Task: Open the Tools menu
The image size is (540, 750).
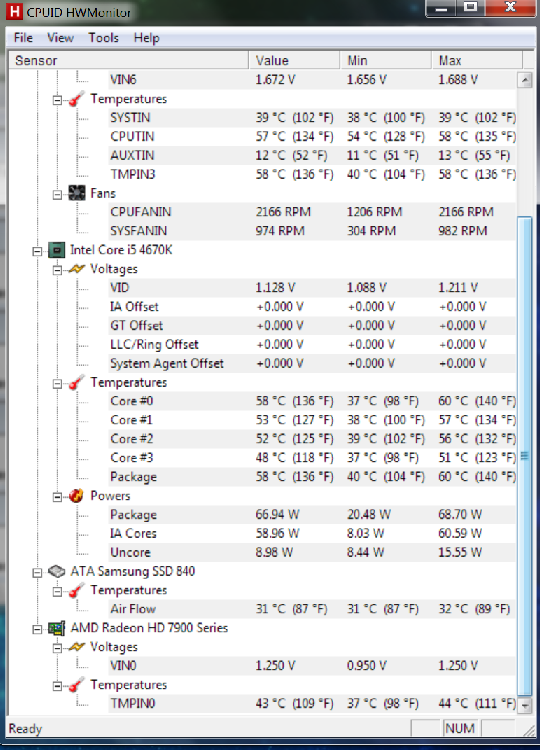Action: coord(103,38)
